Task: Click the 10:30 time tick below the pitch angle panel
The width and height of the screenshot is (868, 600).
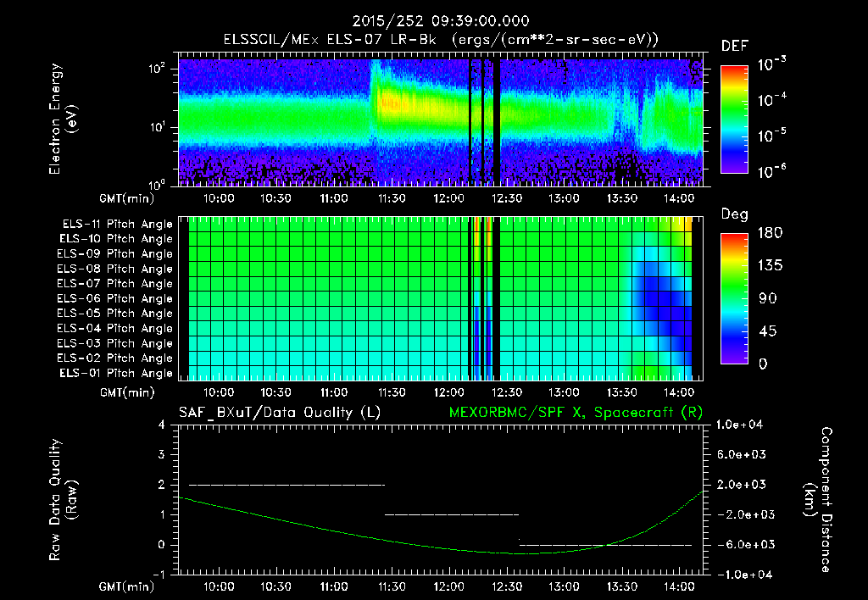Action: click(x=275, y=392)
